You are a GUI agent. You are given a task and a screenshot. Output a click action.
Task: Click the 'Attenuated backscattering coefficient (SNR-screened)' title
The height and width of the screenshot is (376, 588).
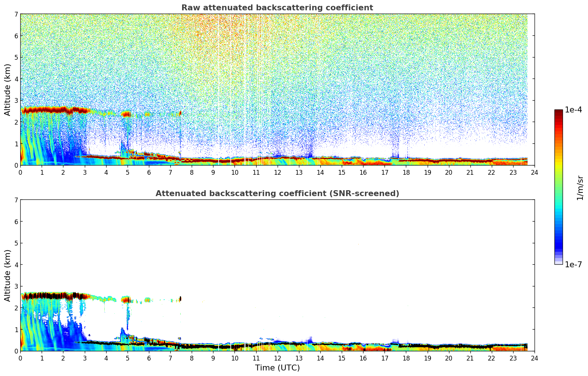[x=277, y=194]
